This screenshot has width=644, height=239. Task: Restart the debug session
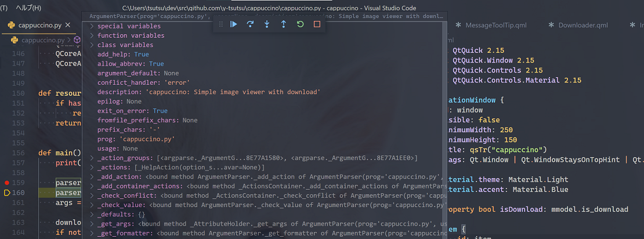click(x=300, y=24)
